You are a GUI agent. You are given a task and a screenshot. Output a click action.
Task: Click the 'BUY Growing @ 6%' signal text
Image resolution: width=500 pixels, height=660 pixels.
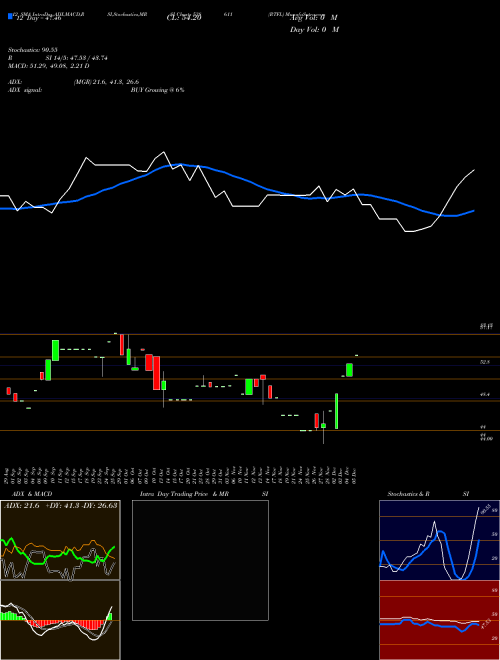[157, 90]
